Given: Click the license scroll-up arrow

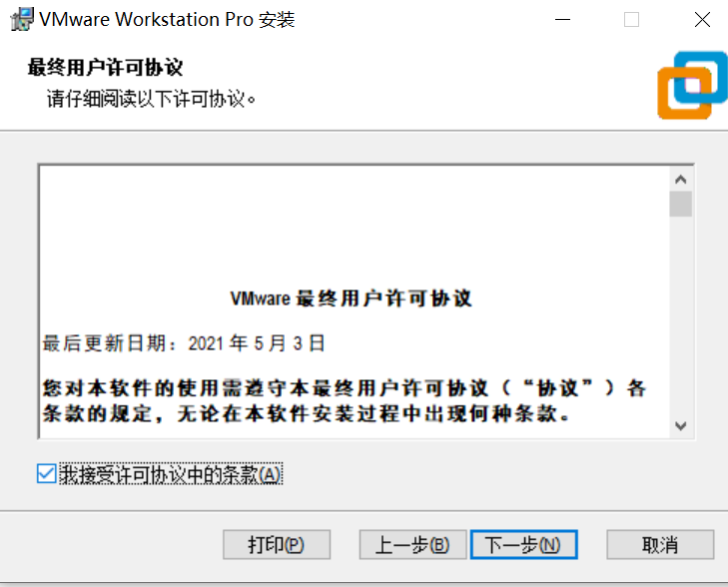Looking at the screenshot, I should (x=681, y=179).
